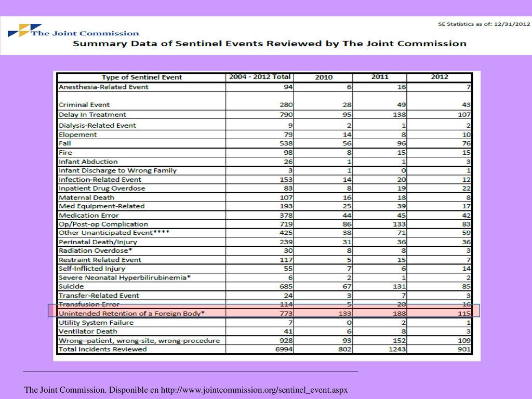Click 153 in Infection-Related Event row
Image resolution: width=532 pixels, height=399 pixels.
coord(286,179)
